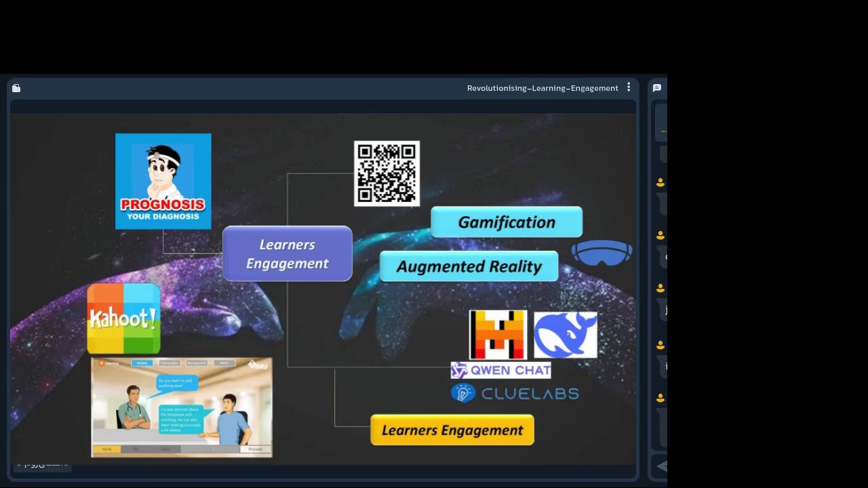
Task: Click the purple Learners Engagement box
Action: 288,254
